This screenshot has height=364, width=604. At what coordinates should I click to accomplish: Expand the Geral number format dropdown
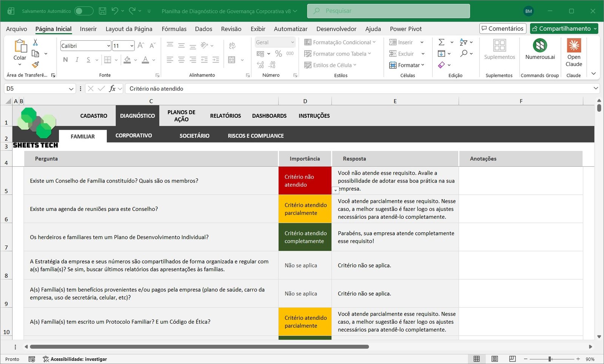point(292,42)
